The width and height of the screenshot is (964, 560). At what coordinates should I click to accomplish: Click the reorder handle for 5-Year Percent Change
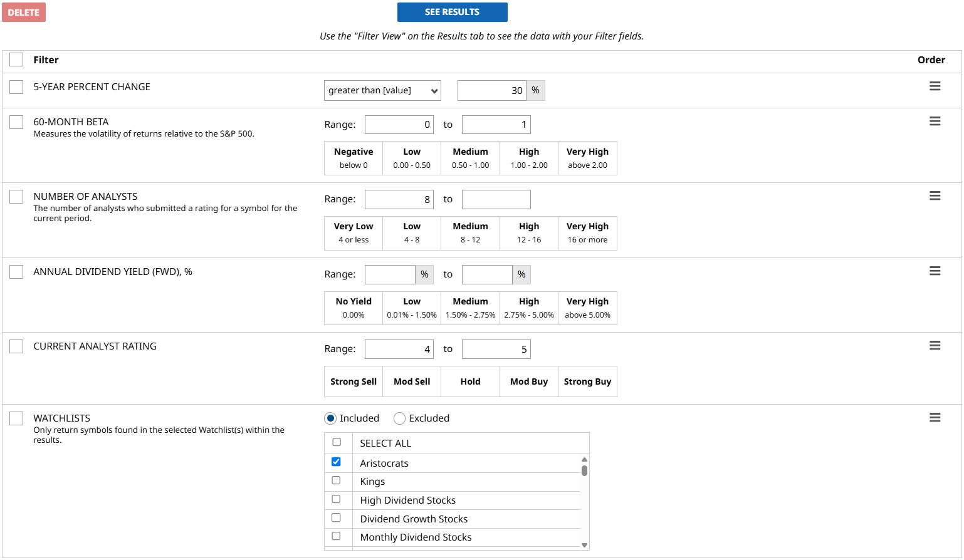[x=935, y=86]
